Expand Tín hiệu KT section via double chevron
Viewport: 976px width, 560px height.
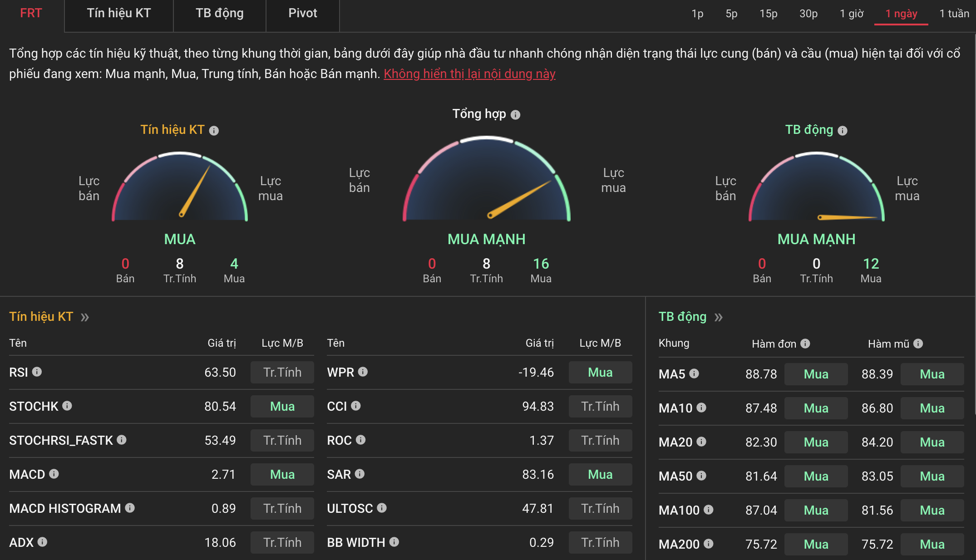point(85,317)
